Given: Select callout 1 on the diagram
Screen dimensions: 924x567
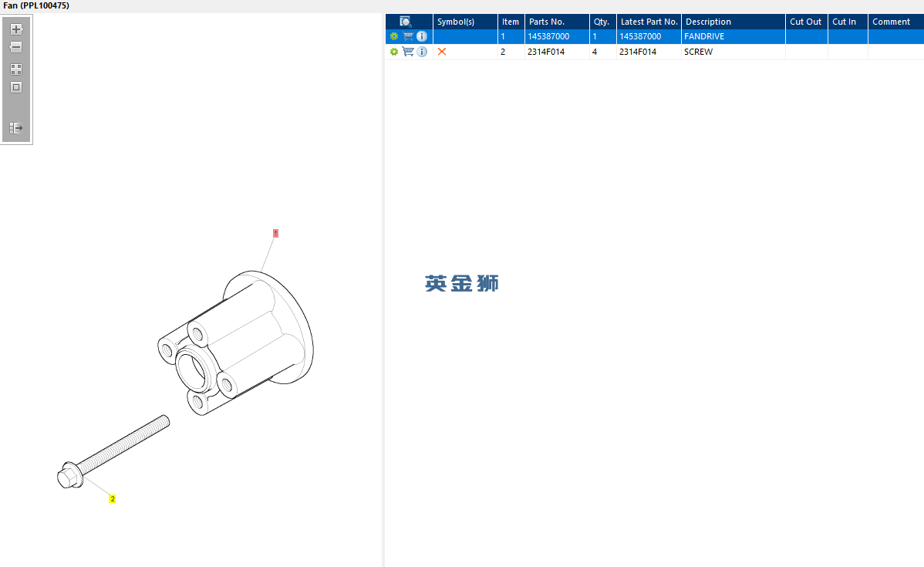Looking at the screenshot, I should point(275,234).
